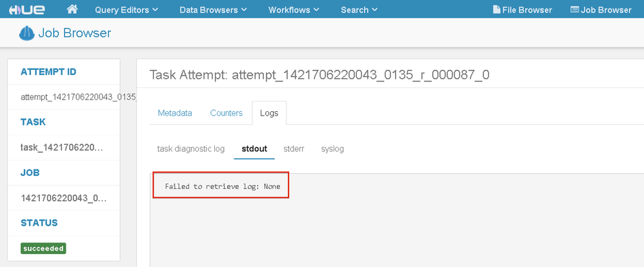The image size is (644, 267).
Task: Select the stdout log tab
Action: tap(254, 149)
